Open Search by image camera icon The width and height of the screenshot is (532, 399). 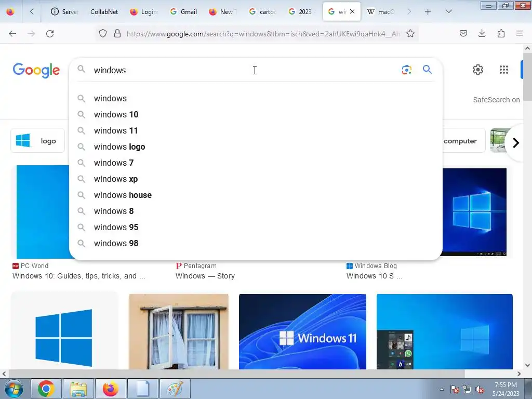pos(406,70)
